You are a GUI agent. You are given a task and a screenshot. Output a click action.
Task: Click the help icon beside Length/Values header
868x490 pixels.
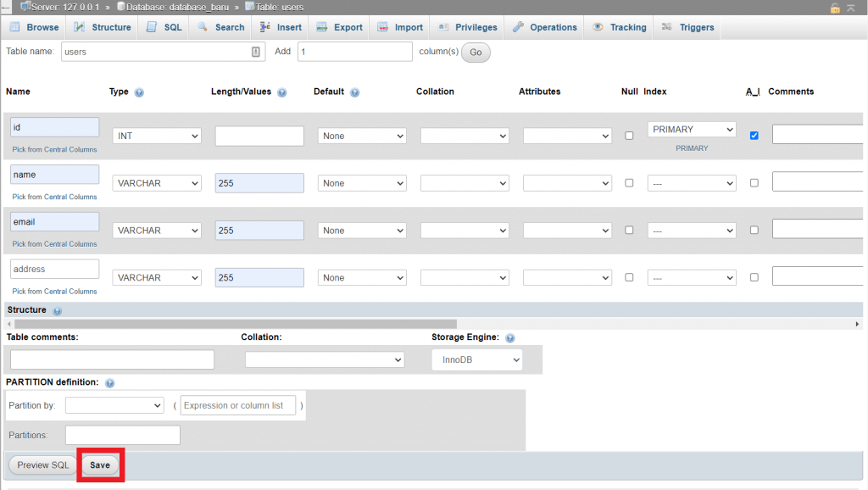[x=282, y=92]
